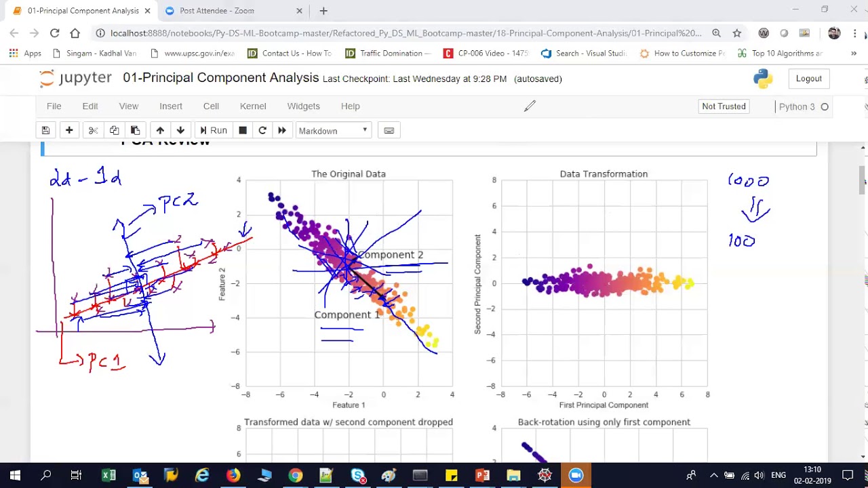
Task: Open the zoom magnifier icon in the address bar
Action: 716,33
